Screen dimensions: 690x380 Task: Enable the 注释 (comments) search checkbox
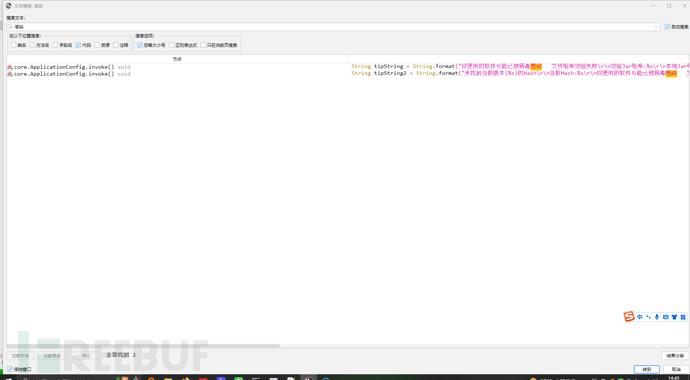116,45
